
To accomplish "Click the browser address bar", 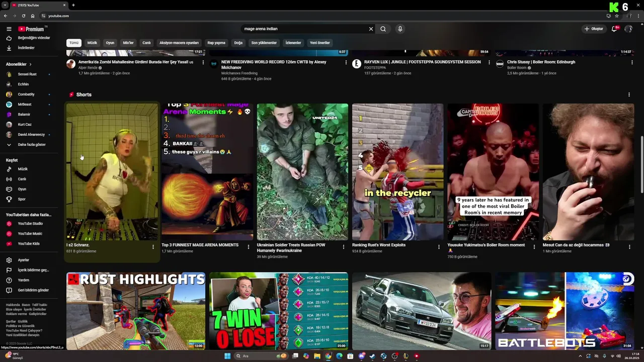I will point(322,16).
